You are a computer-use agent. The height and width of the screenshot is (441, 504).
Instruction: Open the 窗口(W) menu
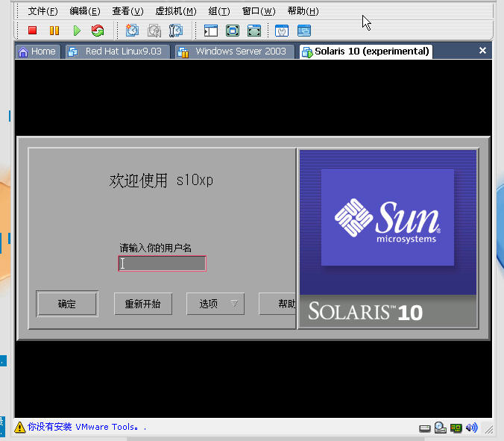[259, 11]
